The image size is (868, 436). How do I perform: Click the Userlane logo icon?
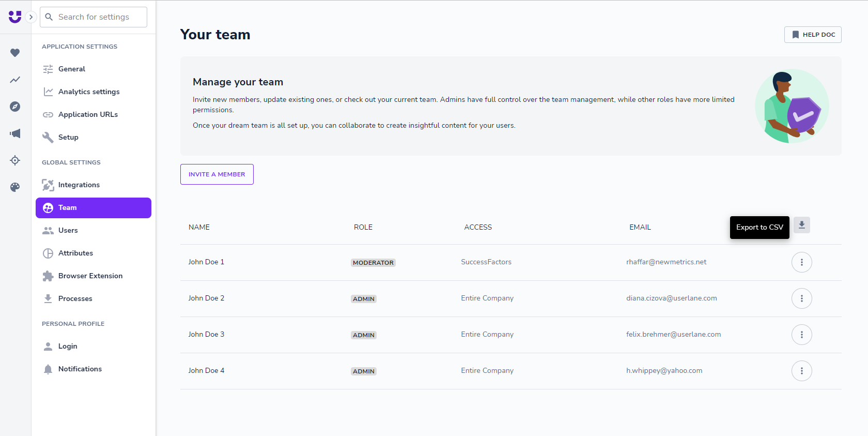tap(15, 17)
